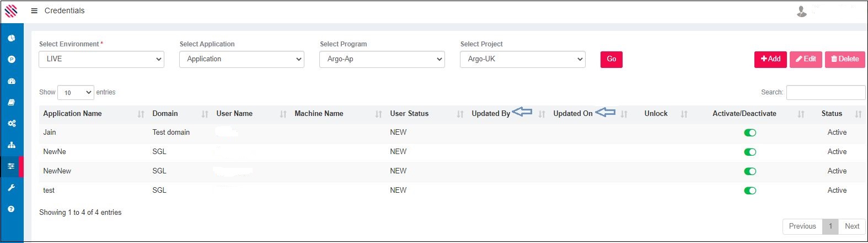Screen dimensions: 868x243
Task: Deactivate the Jain application toggle
Action: 749,133
